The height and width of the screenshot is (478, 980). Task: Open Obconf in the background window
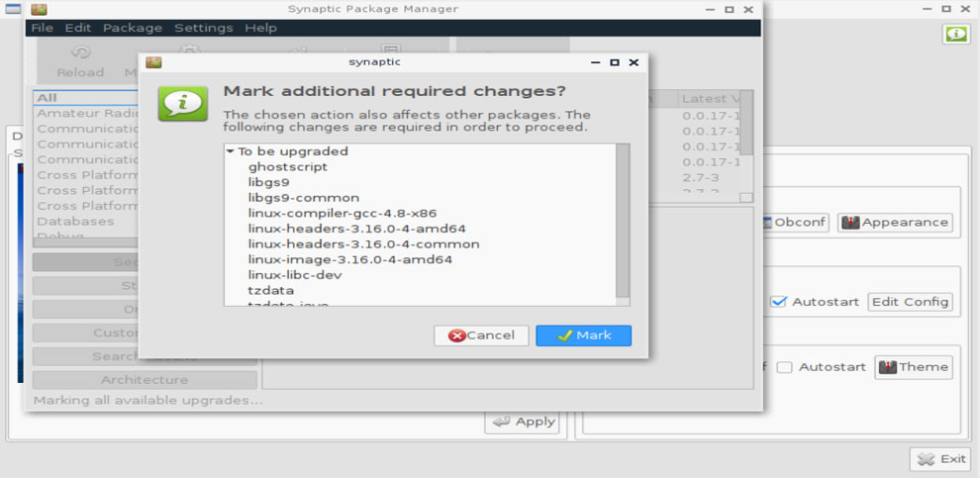click(x=794, y=223)
